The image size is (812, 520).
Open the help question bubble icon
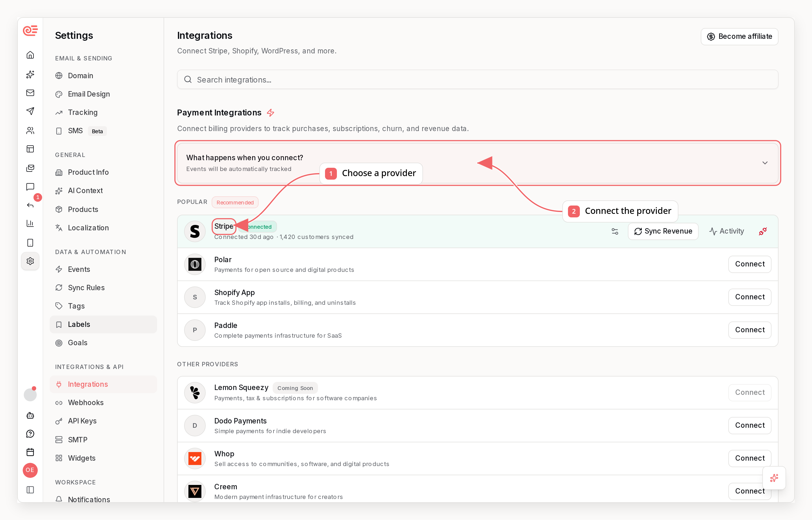click(x=30, y=434)
